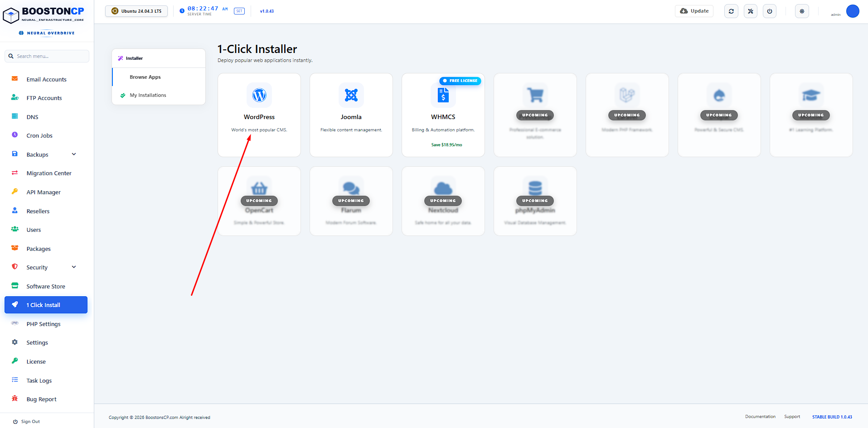Click the FTP Accounts user icon
This screenshot has width=868, height=428.
[x=15, y=97]
